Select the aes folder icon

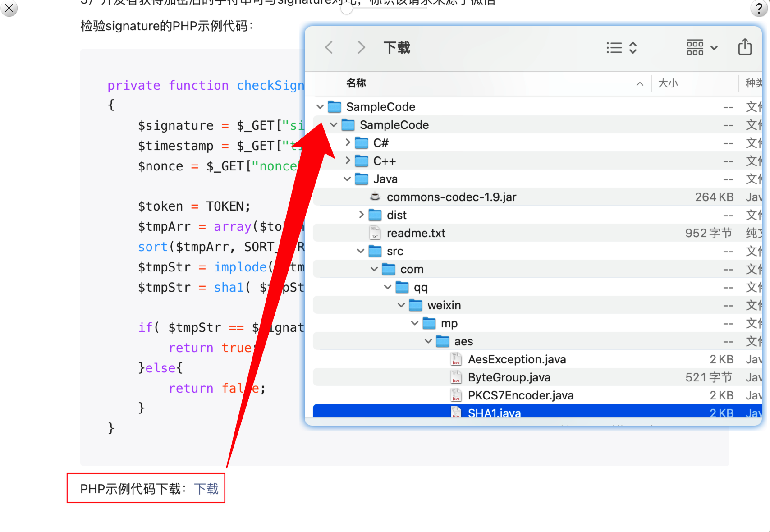click(x=443, y=341)
